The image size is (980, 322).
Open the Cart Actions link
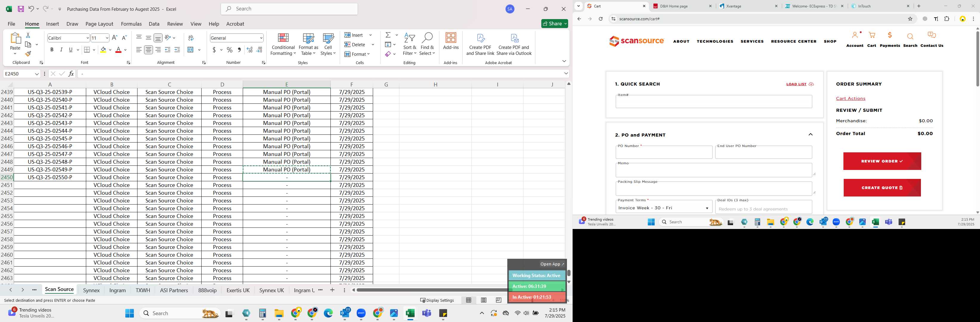(x=850, y=98)
